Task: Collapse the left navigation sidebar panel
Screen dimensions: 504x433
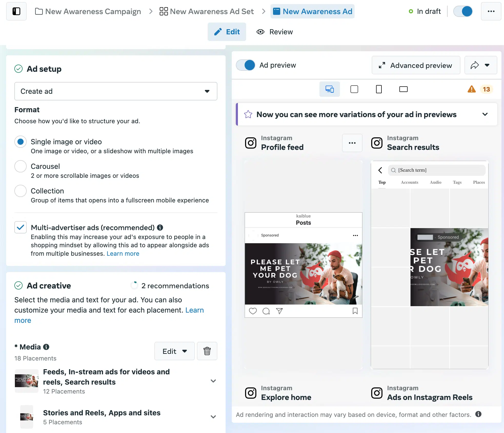Action: click(x=16, y=11)
